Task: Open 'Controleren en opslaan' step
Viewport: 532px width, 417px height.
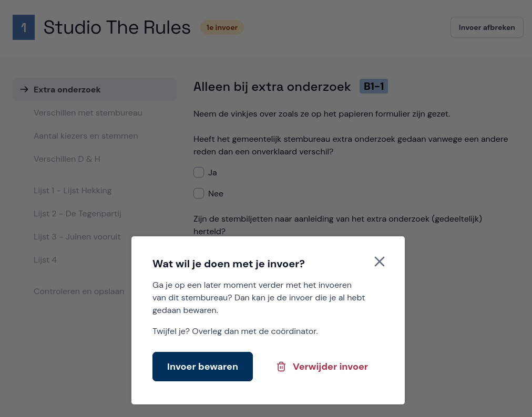Action: [x=79, y=291]
